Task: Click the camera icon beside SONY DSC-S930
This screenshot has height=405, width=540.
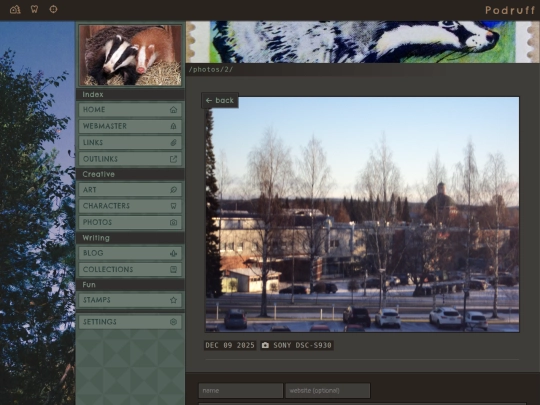Action: [265, 345]
